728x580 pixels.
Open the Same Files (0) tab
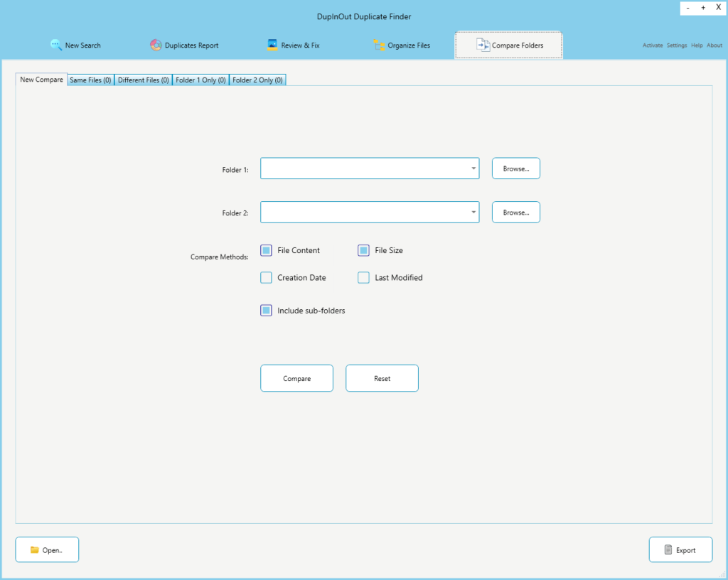click(90, 80)
